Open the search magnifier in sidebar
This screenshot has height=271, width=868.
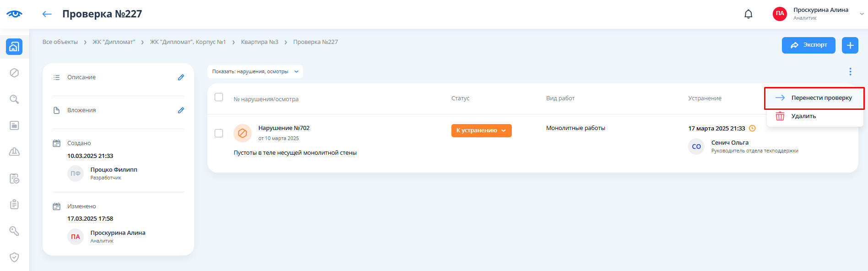tap(14, 99)
